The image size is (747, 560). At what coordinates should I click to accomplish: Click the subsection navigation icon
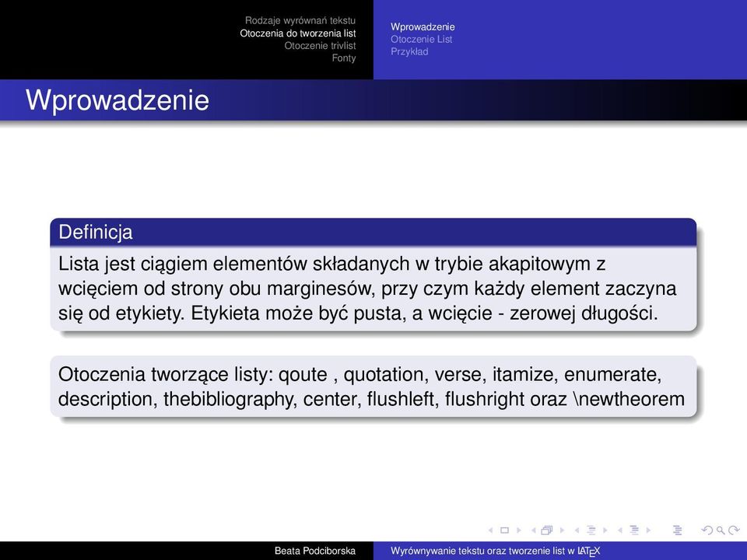pos(591,530)
